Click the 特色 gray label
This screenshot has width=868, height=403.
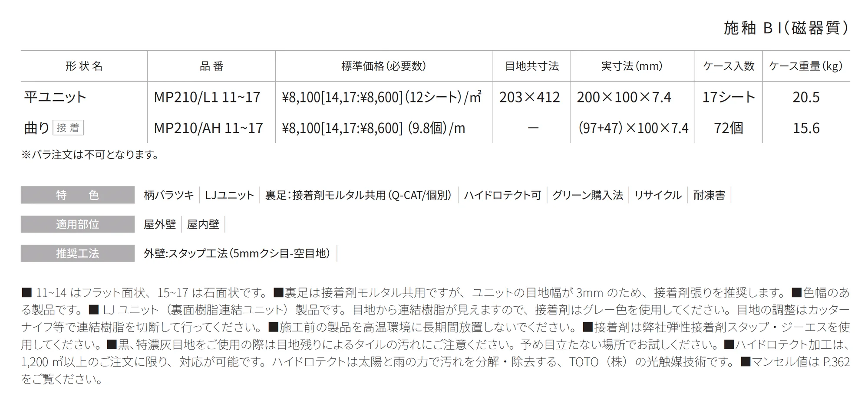pyautogui.click(x=78, y=195)
